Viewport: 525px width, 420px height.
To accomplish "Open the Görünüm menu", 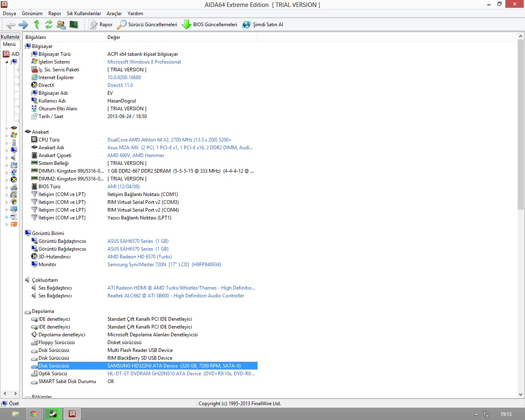I will (32, 14).
